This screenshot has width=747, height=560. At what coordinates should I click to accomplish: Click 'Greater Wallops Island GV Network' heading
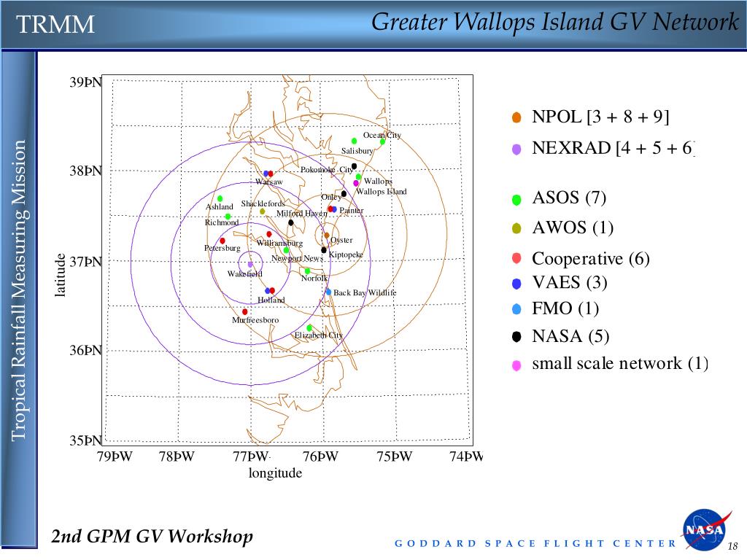point(555,22)
